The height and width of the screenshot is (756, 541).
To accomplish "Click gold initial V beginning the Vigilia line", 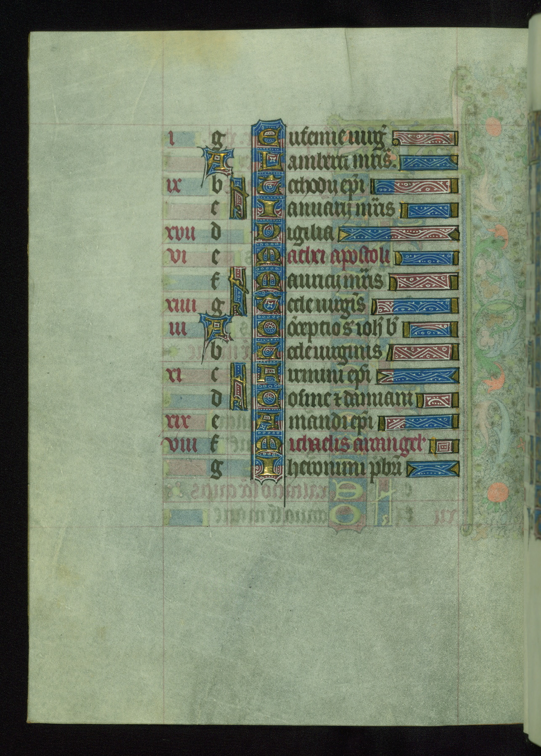I will (x=268, y=232).
